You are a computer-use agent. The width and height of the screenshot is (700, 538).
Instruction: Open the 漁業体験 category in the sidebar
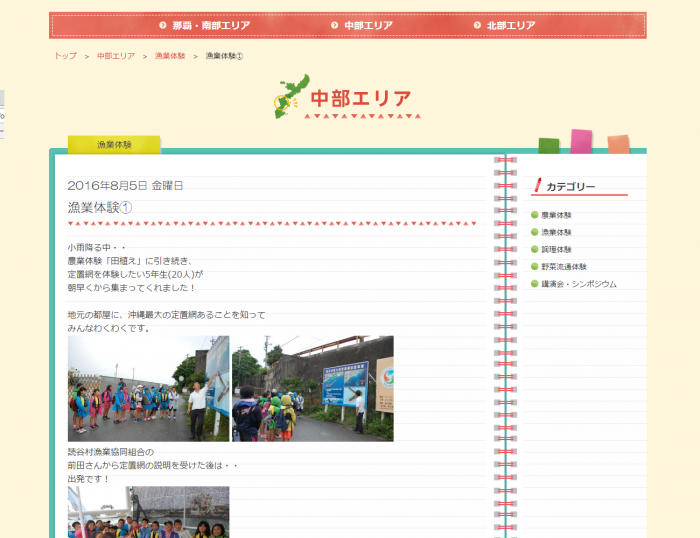click(556, 232)
